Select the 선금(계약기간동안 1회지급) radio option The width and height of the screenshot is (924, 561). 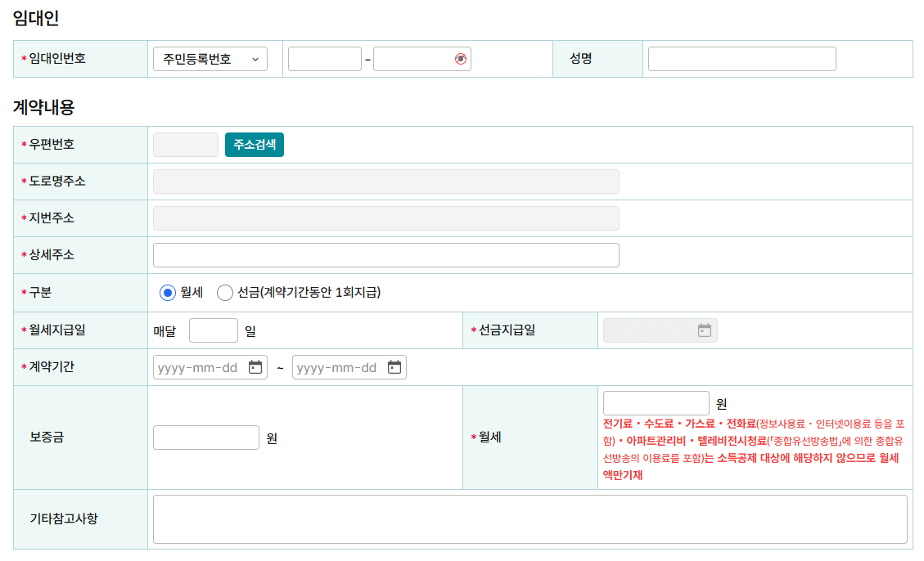click(225, 293)
